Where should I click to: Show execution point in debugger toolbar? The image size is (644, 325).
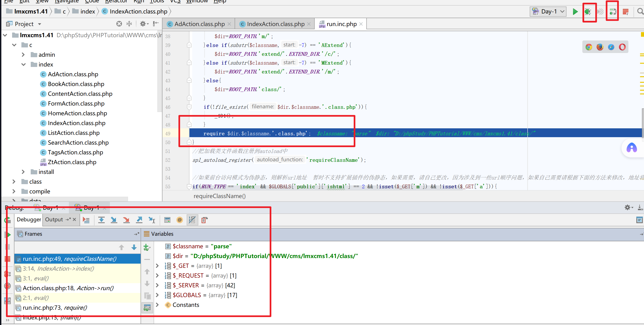tap(86, 220)
